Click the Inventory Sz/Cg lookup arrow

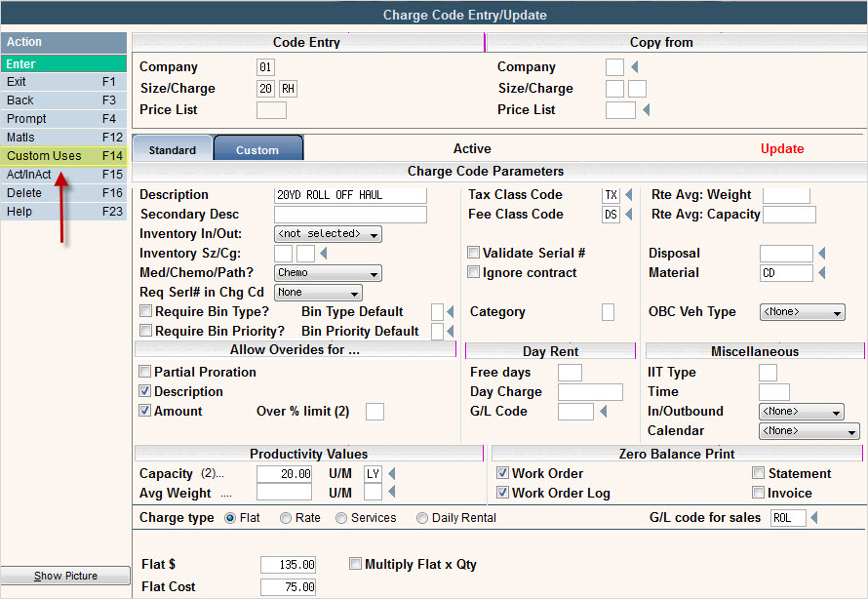pyautogui.click(x=324, y=254)
